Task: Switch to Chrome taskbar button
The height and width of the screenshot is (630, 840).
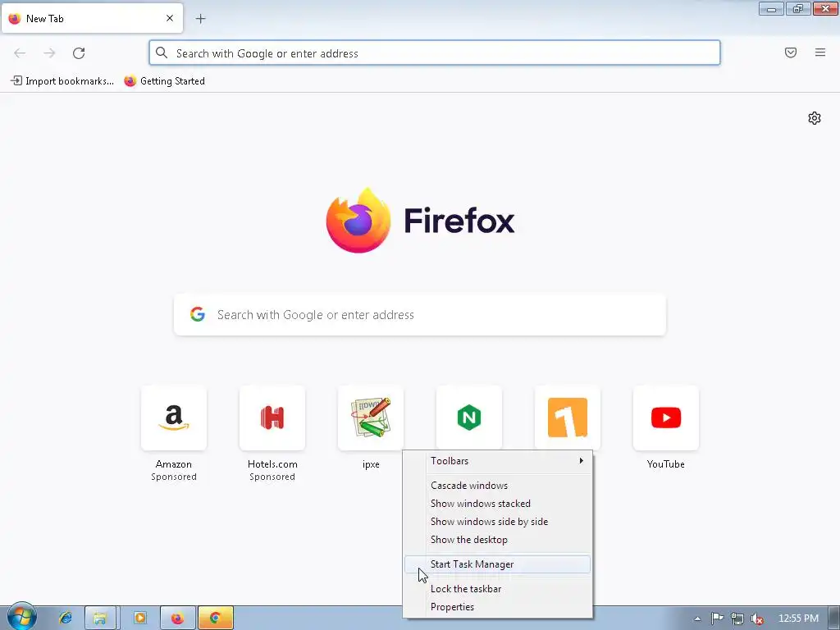Action: click(x=216, y=618)
